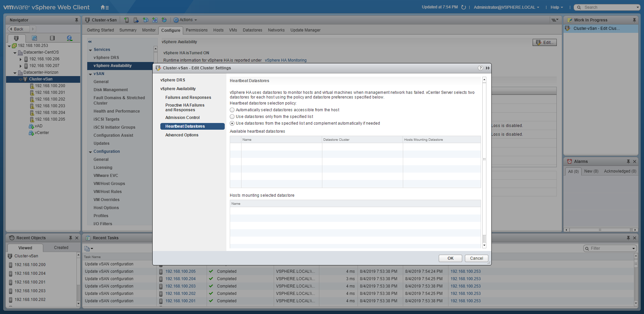Click the home menu icon
644x314 pixels.
(x=104, y=7)
